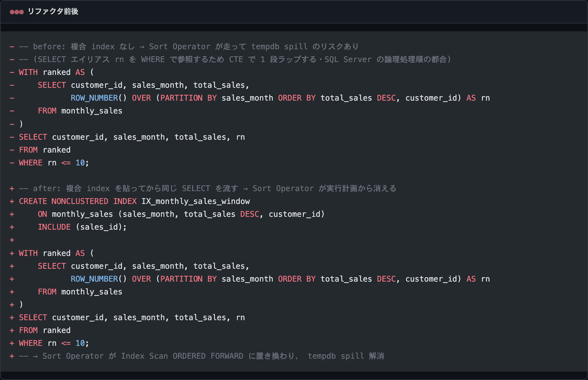The image size is (588, 380).
Task: Select the リファクタ前後 window title
Action: pos(52,12)
